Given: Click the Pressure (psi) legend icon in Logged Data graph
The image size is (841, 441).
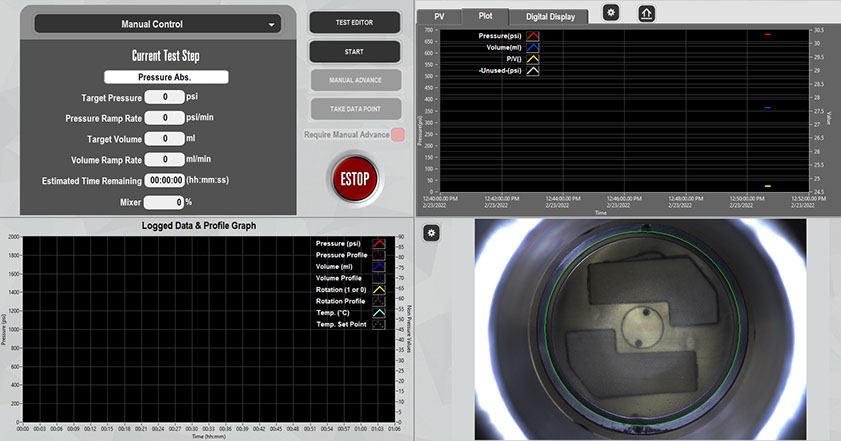Looking at the screenshot, I should coord(380,243).
